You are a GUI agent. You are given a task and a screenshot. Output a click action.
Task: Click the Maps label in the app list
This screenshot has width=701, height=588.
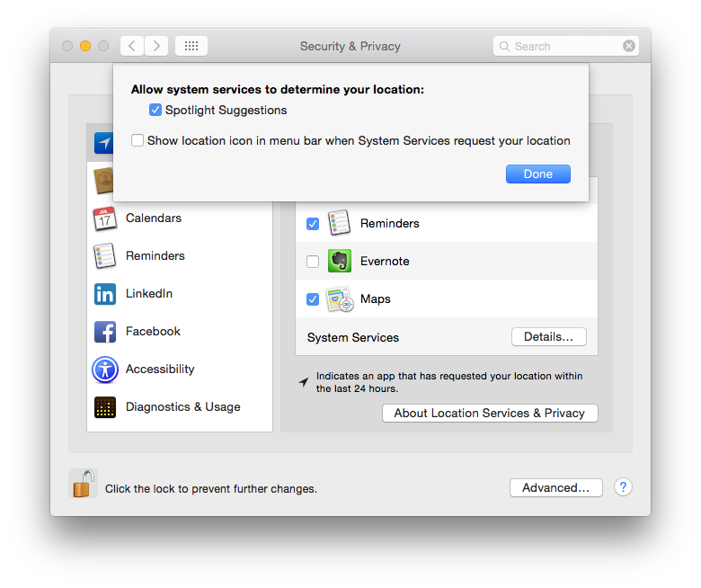coord(375,299)
